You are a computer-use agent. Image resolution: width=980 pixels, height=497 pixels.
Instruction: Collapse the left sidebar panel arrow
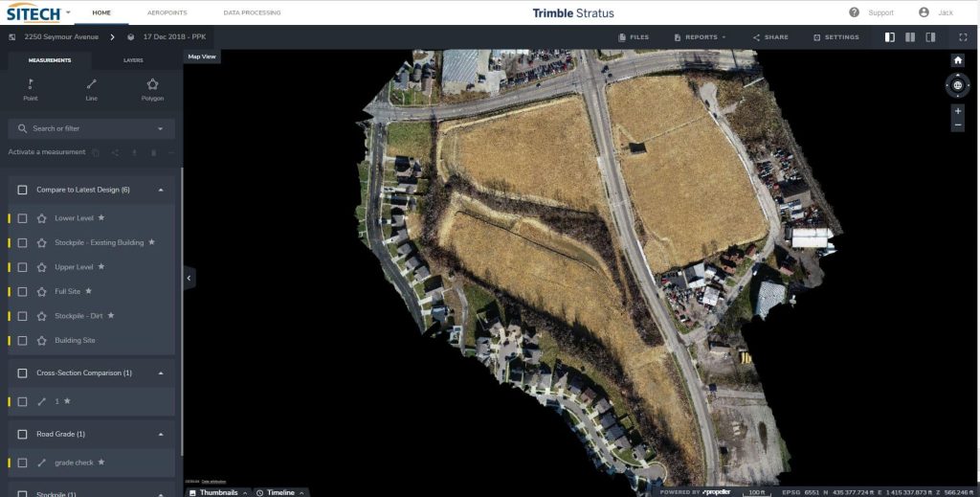[189, 278]
